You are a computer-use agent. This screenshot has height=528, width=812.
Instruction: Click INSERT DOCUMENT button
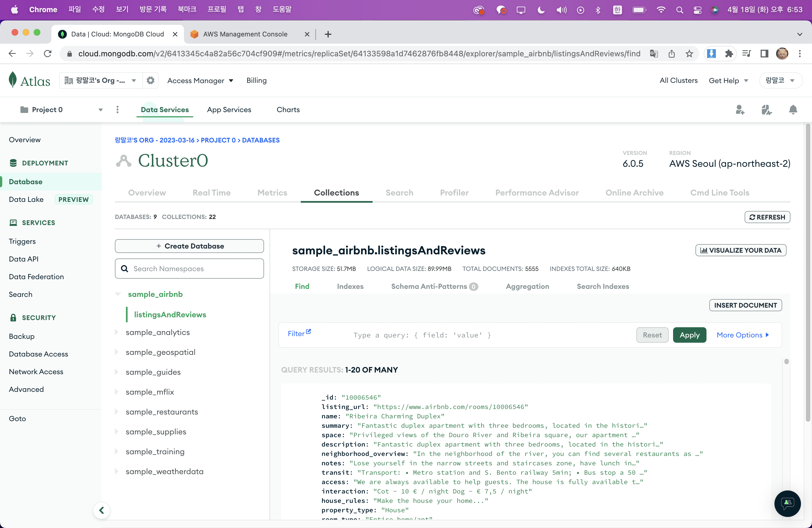pos(745,305)
